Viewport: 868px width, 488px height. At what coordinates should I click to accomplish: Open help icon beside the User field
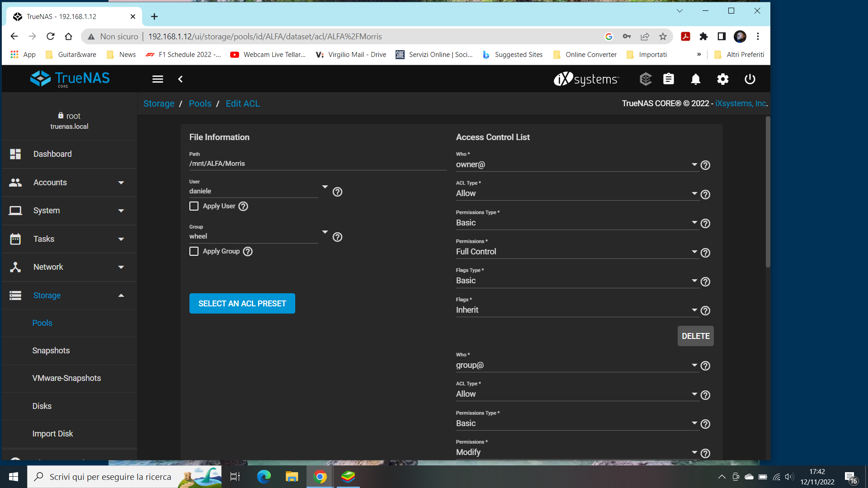pos(337,192)
